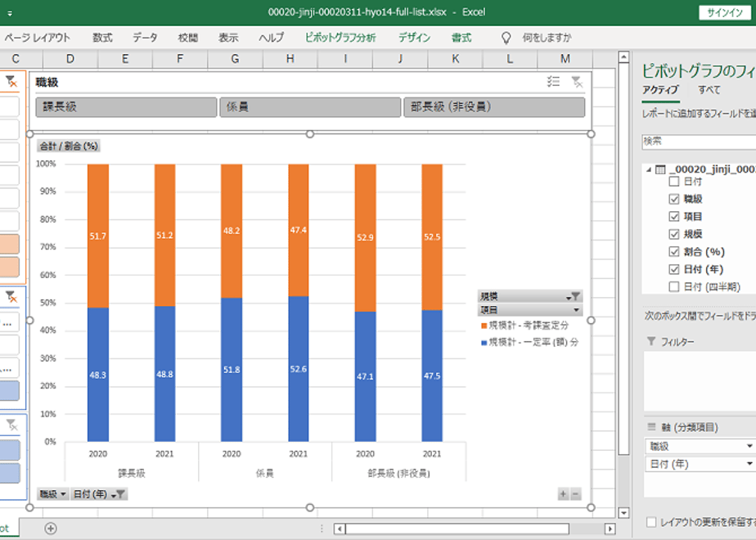Check the 日付 (四半期) field checkbox
The height and width of the screenshot is (540, 756).
(674, 287)
